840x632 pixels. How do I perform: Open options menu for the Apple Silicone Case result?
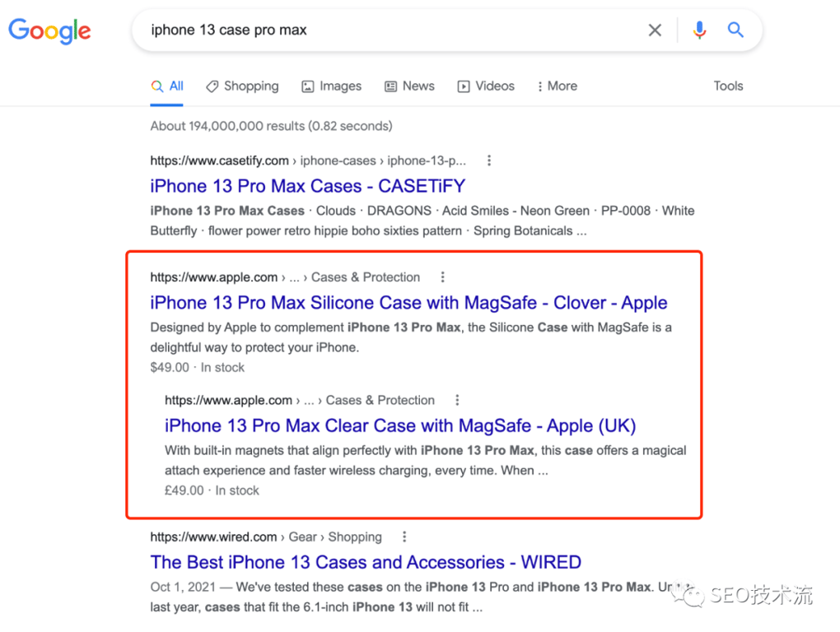pyautogui.click(x=443, y=277)
